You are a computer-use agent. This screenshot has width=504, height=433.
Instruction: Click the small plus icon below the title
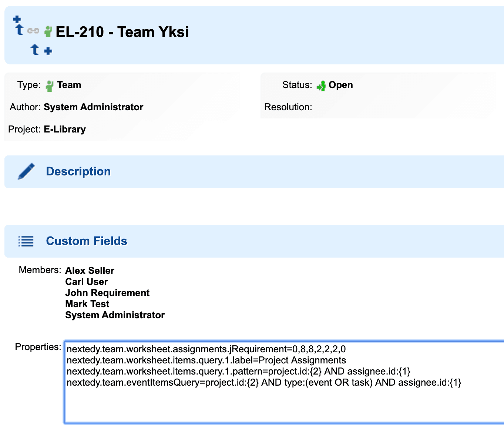(x=48, y=51)
